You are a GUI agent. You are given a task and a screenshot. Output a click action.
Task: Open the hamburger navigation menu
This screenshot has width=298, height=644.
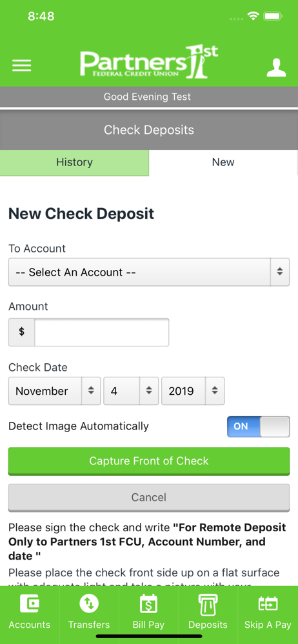(22, 66)
